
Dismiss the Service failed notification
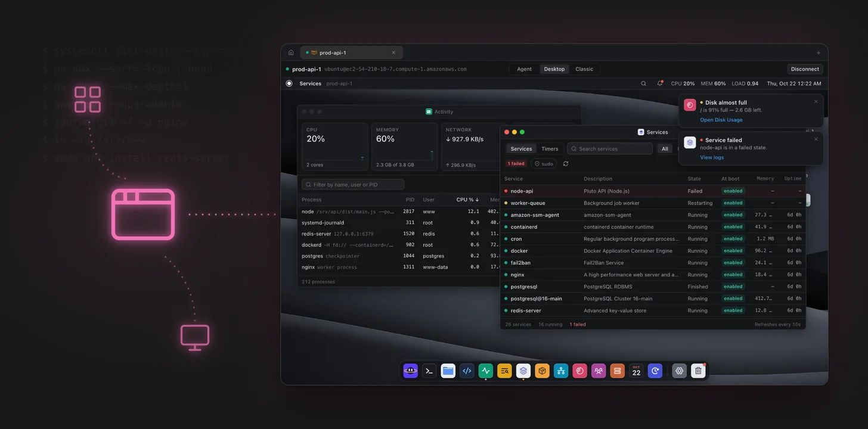point(816,139)
